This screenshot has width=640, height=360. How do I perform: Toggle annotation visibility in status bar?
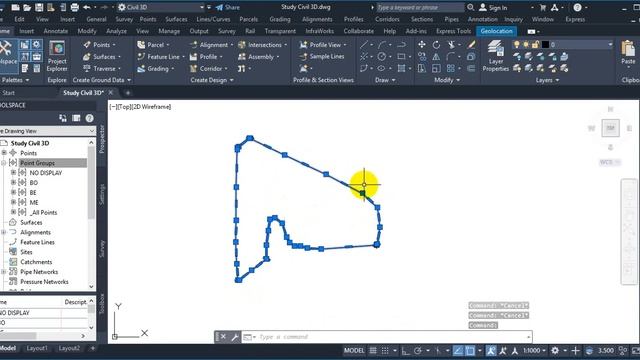(491, 350)
